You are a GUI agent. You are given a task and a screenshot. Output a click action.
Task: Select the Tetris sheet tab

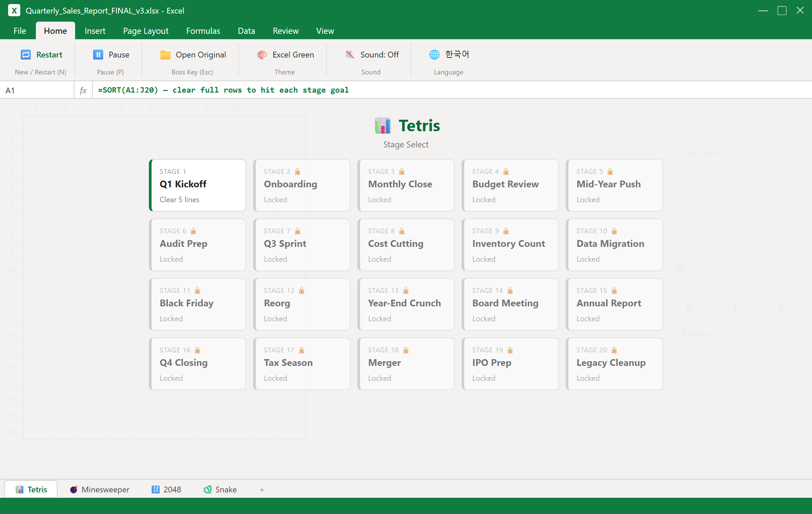[x=31, y=489]
